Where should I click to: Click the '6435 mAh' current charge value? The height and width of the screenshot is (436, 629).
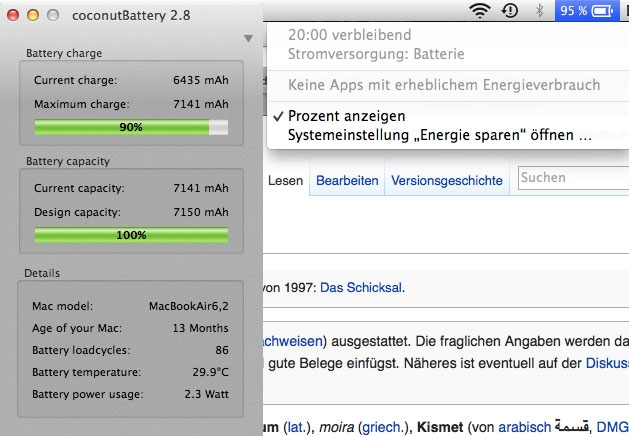201,80
